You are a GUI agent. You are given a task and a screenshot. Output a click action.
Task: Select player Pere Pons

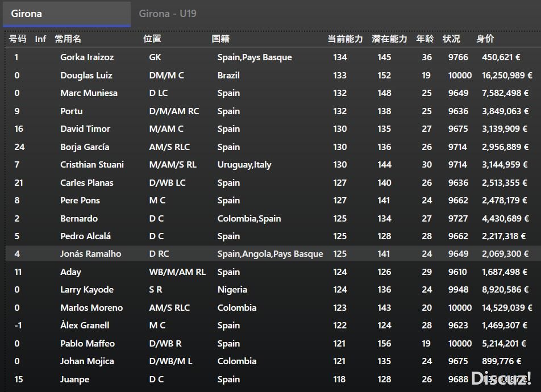80,201
